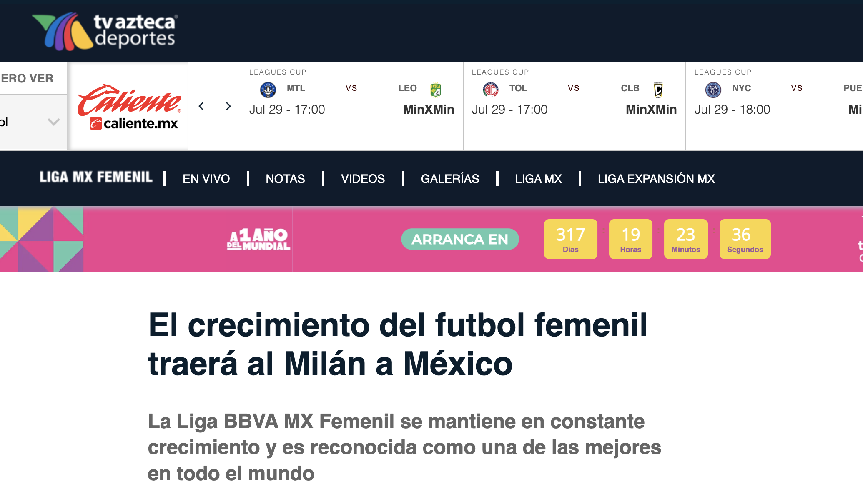Go to previous matches with left arrow
863x504 pixels.
201,106
